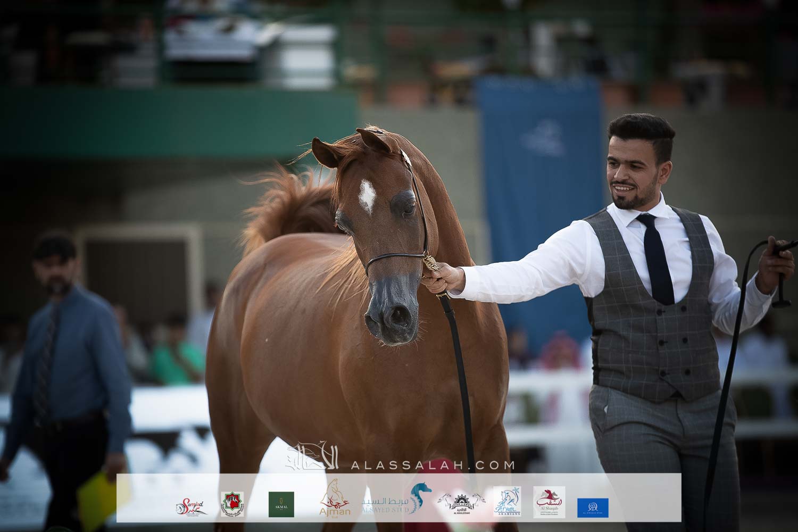Click the red and green octagonal emblem logo
This screenshot has width=798, height=532.
[x=232, y=504]
